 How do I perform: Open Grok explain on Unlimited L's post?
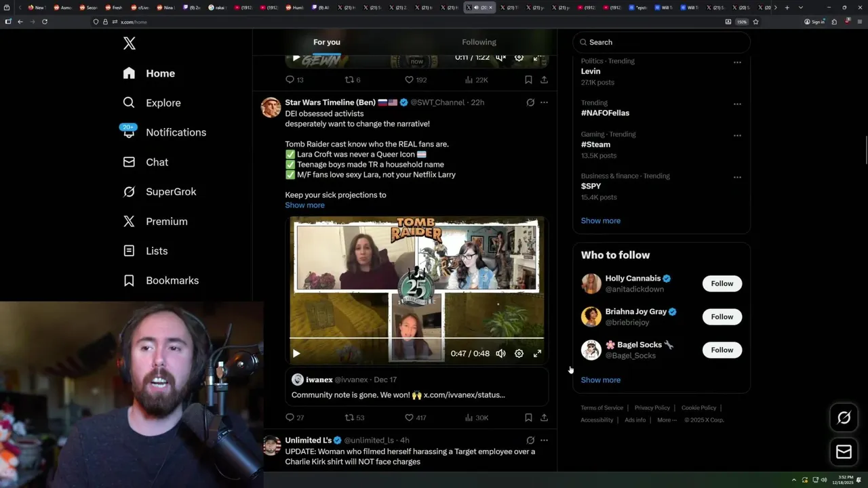click(x=530, y=440)
